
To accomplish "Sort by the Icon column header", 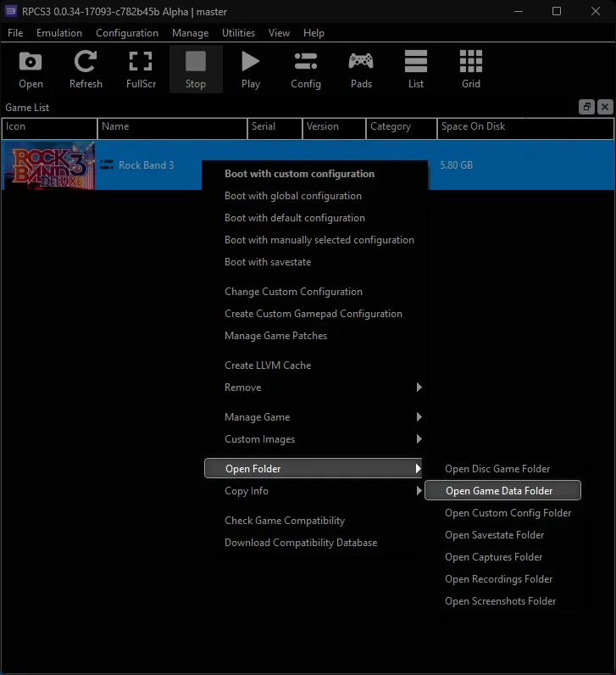I will (x=49, y=128).
